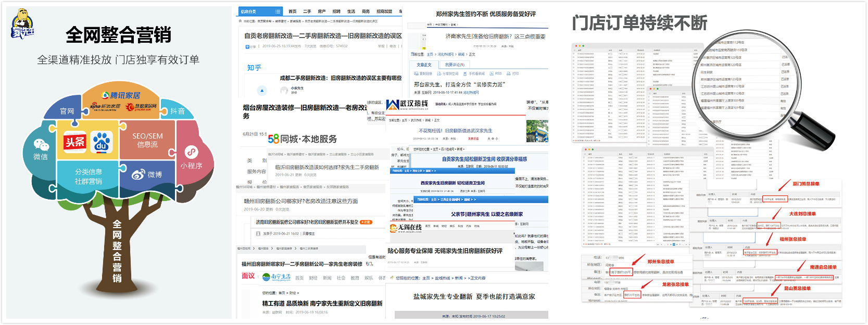Click 娱乐 in the 南宁生活 navigation

369,278
